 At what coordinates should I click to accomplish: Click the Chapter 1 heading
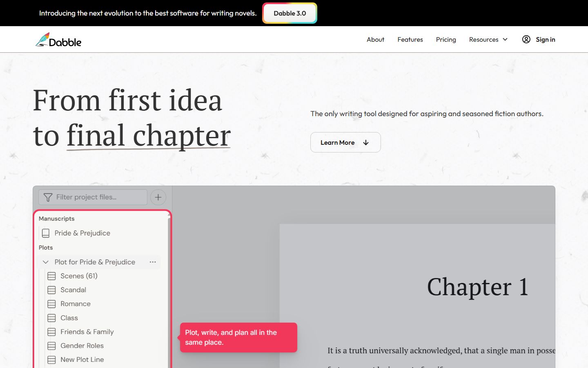[478, 287]
